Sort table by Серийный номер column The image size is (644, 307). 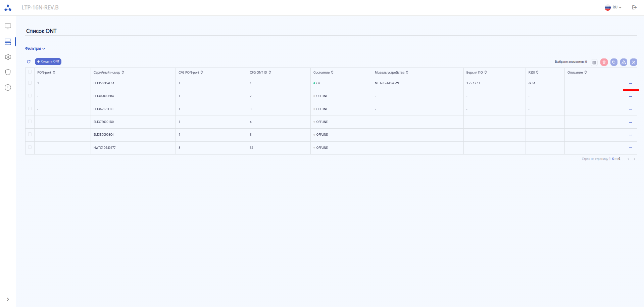click(x=109, y=73)
